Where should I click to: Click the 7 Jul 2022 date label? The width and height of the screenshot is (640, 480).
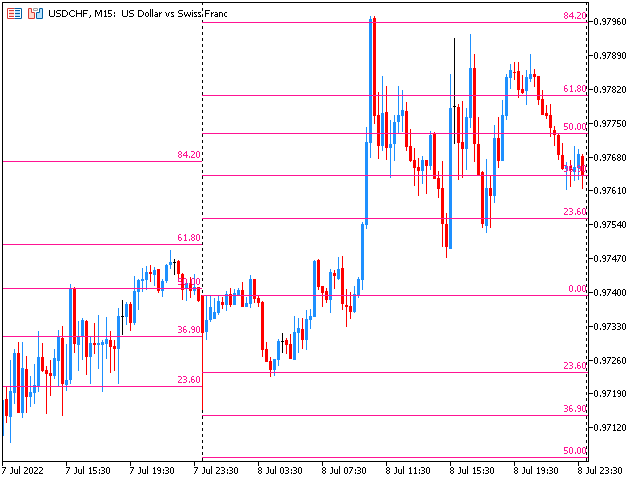point(24,468)
